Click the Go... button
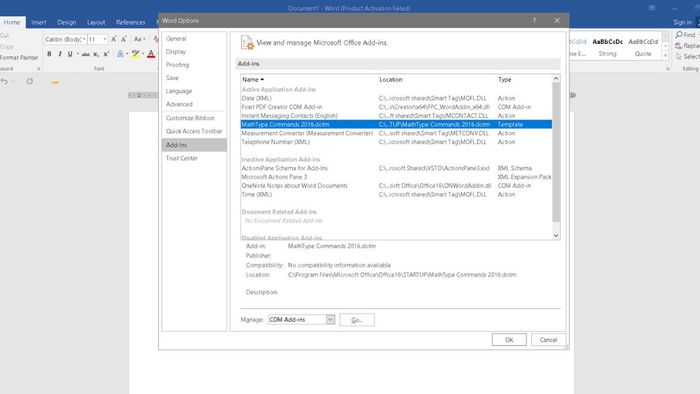The width and height of the screenshot is (700, 394). [357, 319]
